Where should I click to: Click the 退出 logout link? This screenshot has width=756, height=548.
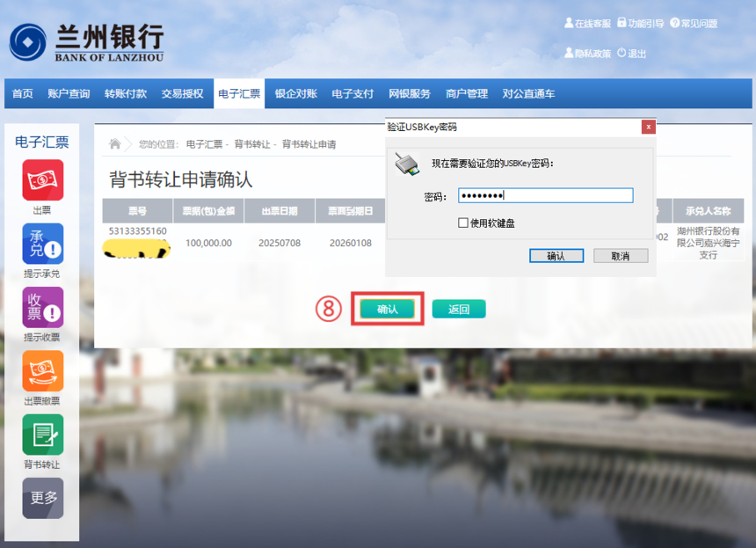tap(631, 54)
